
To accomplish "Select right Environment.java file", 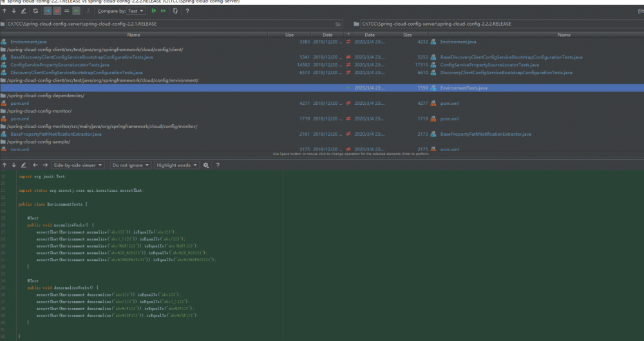I will point(458,42).
